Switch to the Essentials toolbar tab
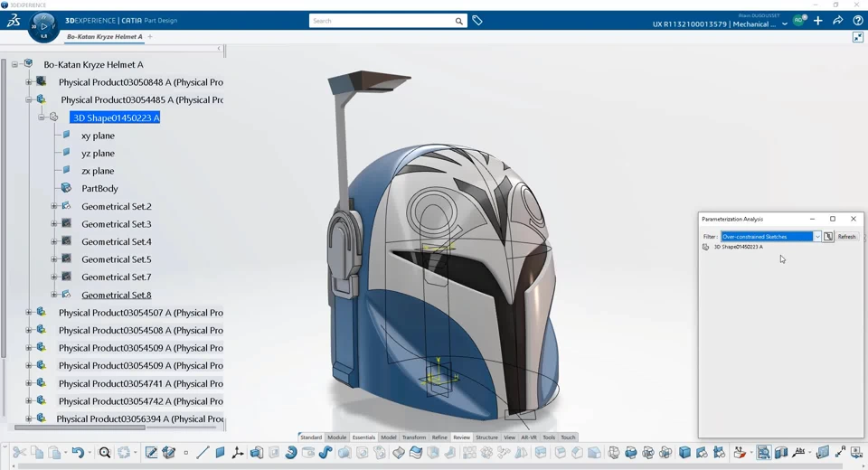 (x=363, y=437)
